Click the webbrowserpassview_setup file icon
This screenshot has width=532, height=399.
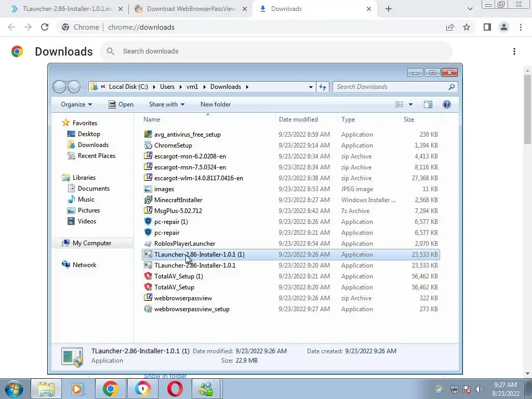coord(148,309)
